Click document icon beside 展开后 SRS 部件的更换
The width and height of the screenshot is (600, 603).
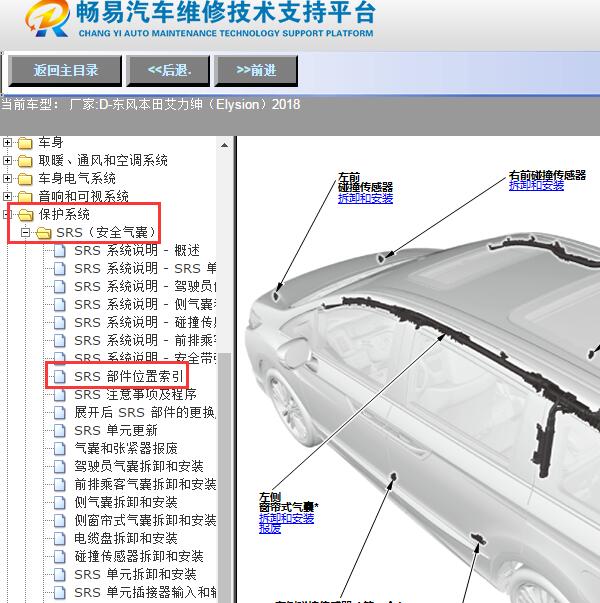click(59, 412)
